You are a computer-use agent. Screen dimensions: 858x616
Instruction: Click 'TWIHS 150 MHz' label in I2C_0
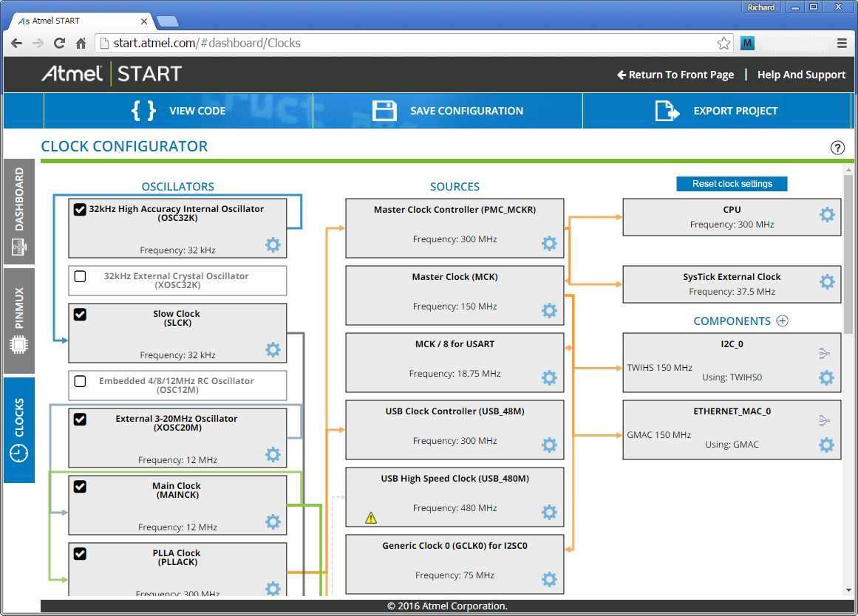point(659,368)
